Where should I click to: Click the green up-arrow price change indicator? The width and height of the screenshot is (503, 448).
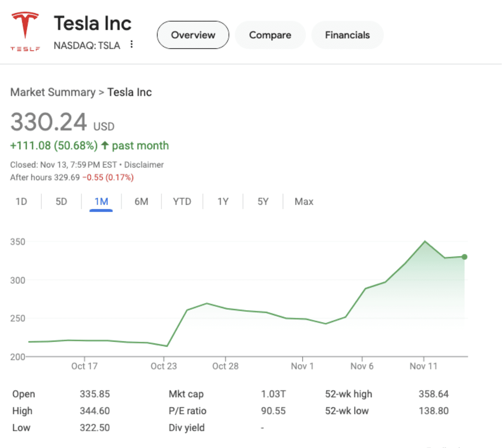click(x=105, y=146)
